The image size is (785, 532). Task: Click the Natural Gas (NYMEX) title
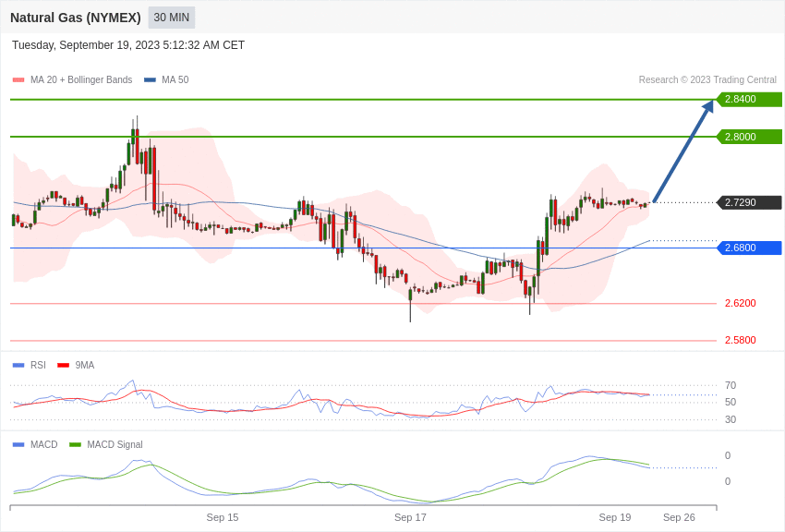76,18
